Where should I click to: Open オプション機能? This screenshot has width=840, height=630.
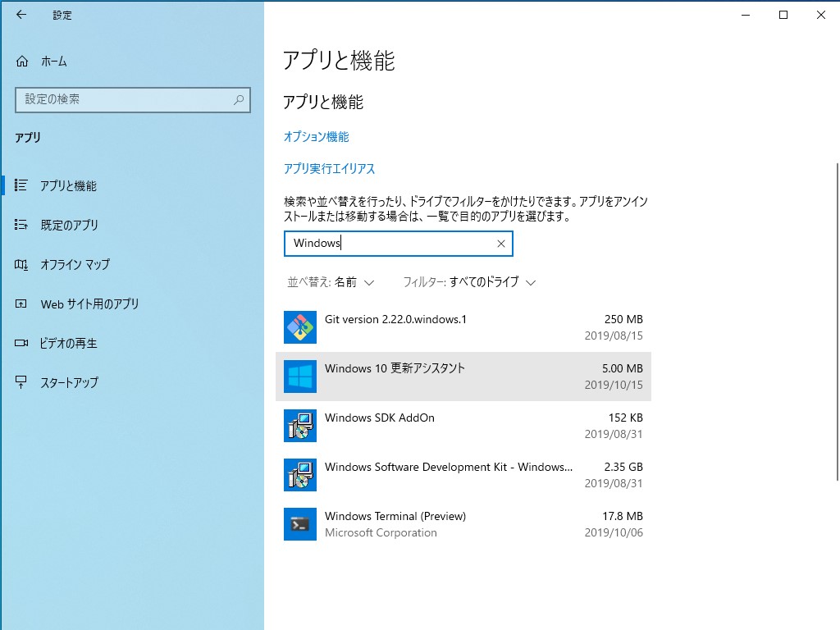[315, 137]
